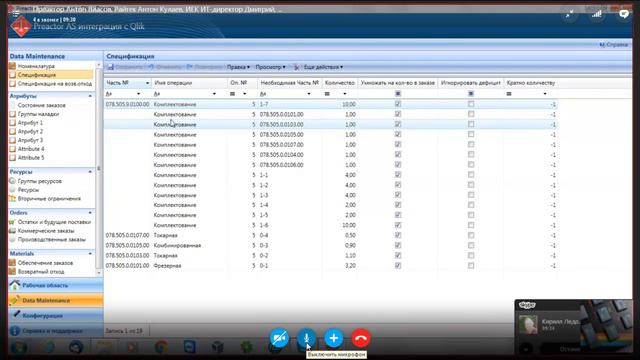This screenshot has width=640, height=360.
Task: Collapse the Ресурсы section
Action: [x=90, y=172]
